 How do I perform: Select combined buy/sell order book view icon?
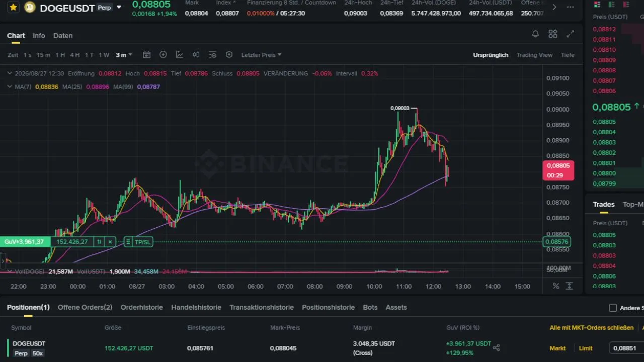point(597,5)
